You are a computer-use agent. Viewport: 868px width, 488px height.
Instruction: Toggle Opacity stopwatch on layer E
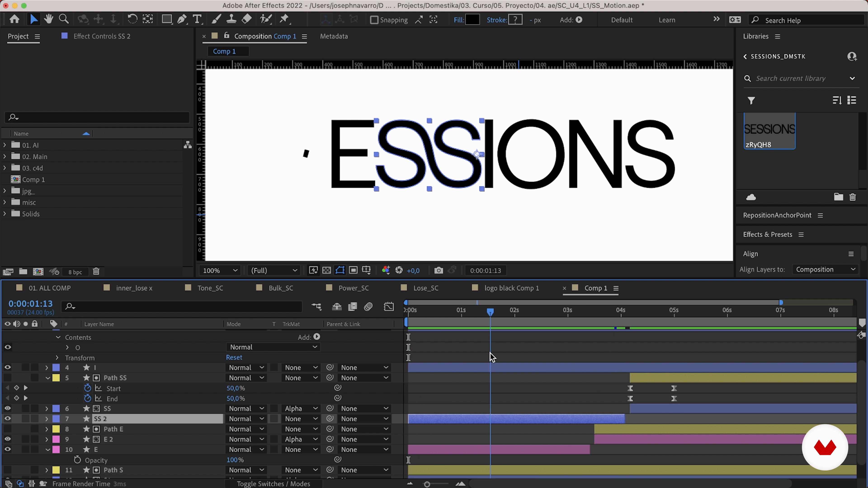[x=77, y=460]
